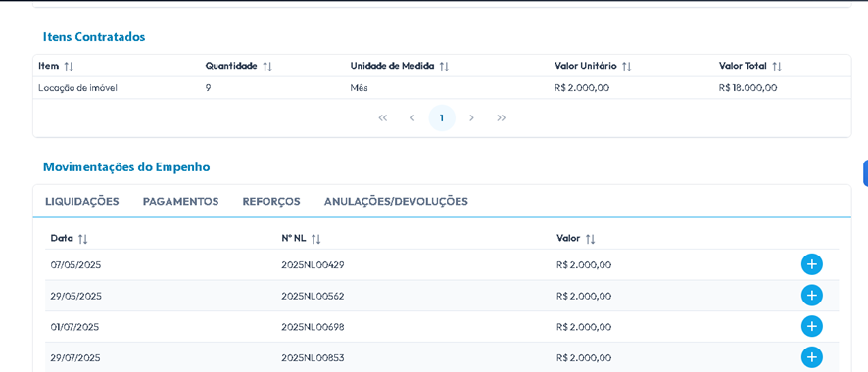Click the quantity value 9
Screen dimensions: 868x372
pyautogui.click(x=208, y=88)
